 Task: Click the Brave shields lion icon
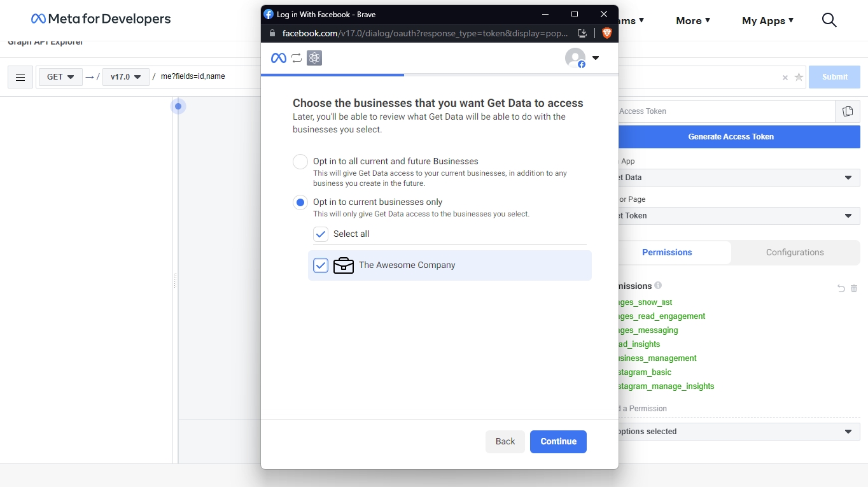606,33
